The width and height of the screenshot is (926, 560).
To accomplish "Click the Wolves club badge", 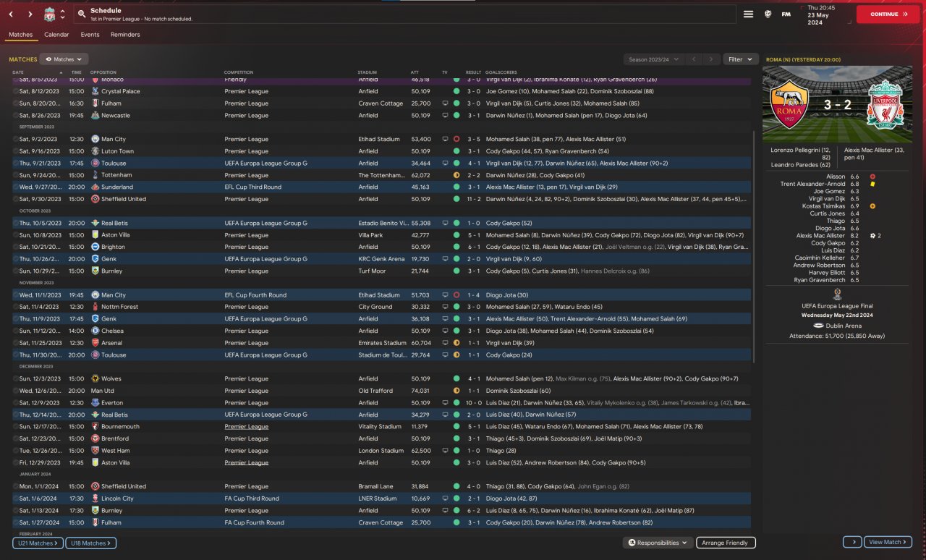I will [95, 378].
